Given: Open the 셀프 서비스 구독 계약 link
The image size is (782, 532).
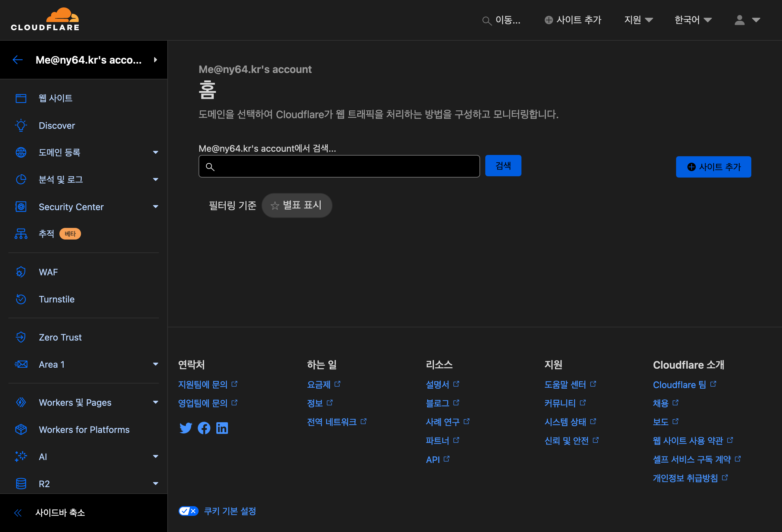Looking at the screenshot, I should click(x=696, y=460).
